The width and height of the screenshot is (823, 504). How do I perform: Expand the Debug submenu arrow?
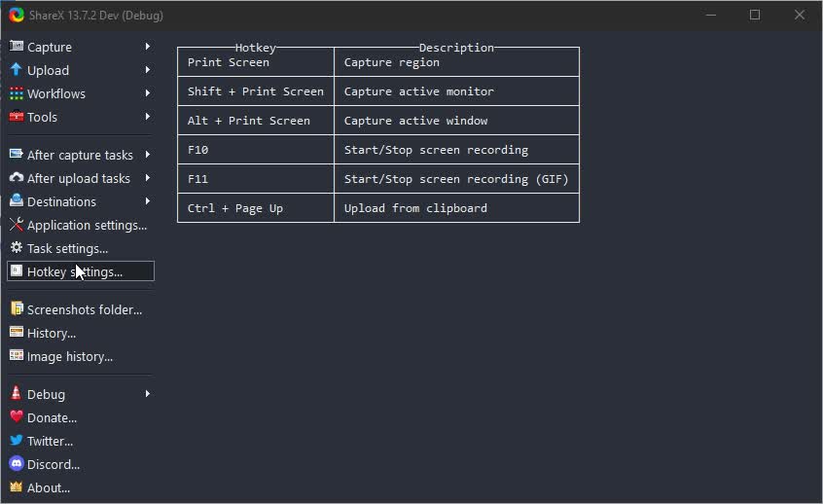click(148, 394)
